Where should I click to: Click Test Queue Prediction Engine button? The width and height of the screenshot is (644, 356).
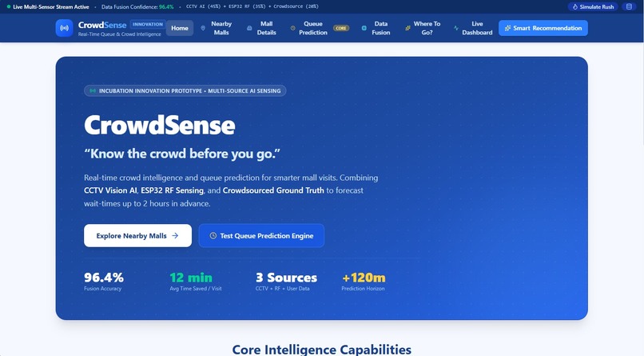point(261,235)
